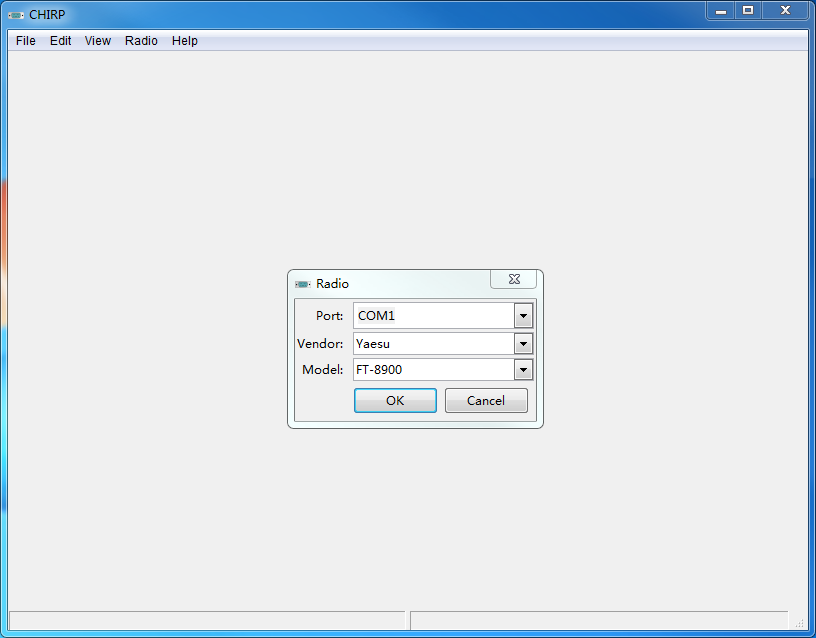The width and height of the screenshot is (816, 638).
Task: Expand the Port dropdown arrow
Action: 524,316
